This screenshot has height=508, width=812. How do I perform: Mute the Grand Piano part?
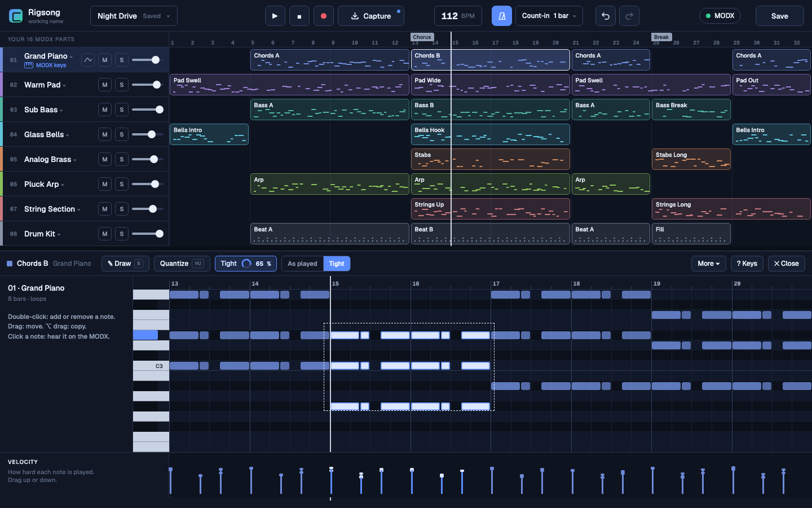pyautogui.click(x=105, y=60)
